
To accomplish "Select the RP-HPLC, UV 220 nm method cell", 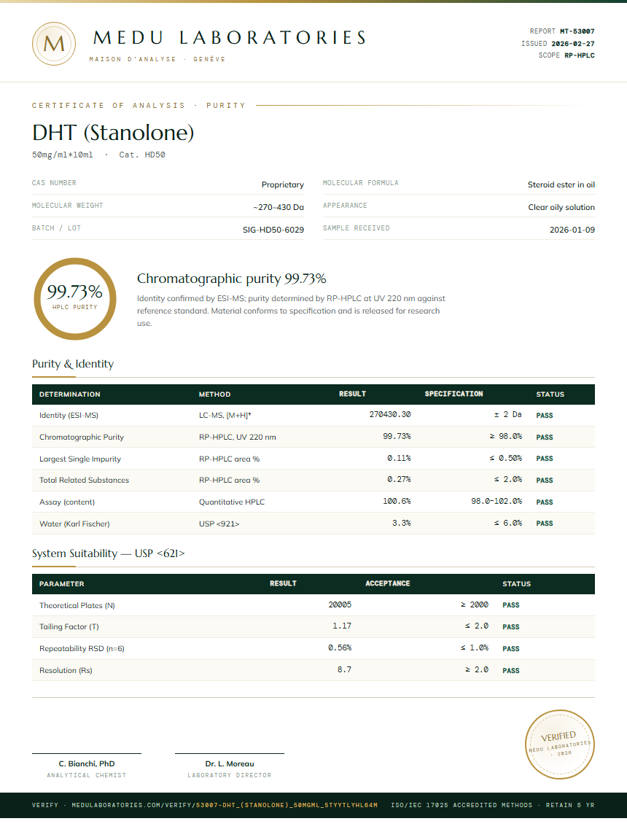I will 237,437.
